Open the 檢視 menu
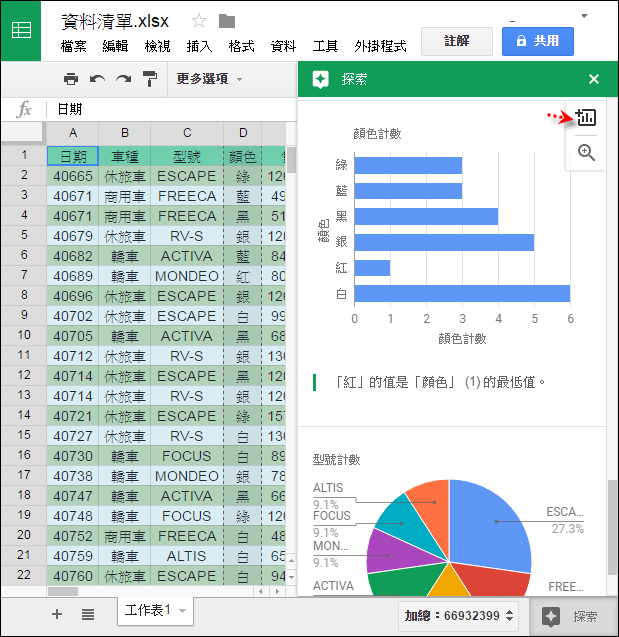Screen dimensions: 619x637 click(x=157, y=46)
